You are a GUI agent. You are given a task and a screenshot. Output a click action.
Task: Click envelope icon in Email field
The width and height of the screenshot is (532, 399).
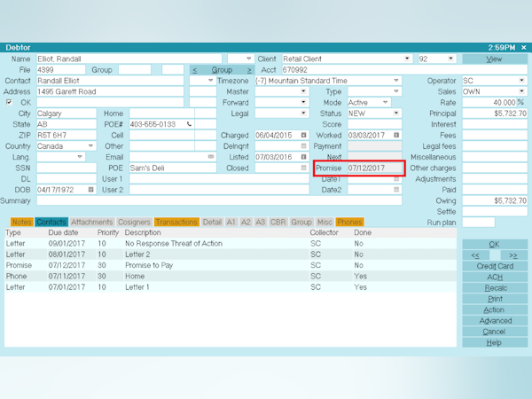pos(211,157)
